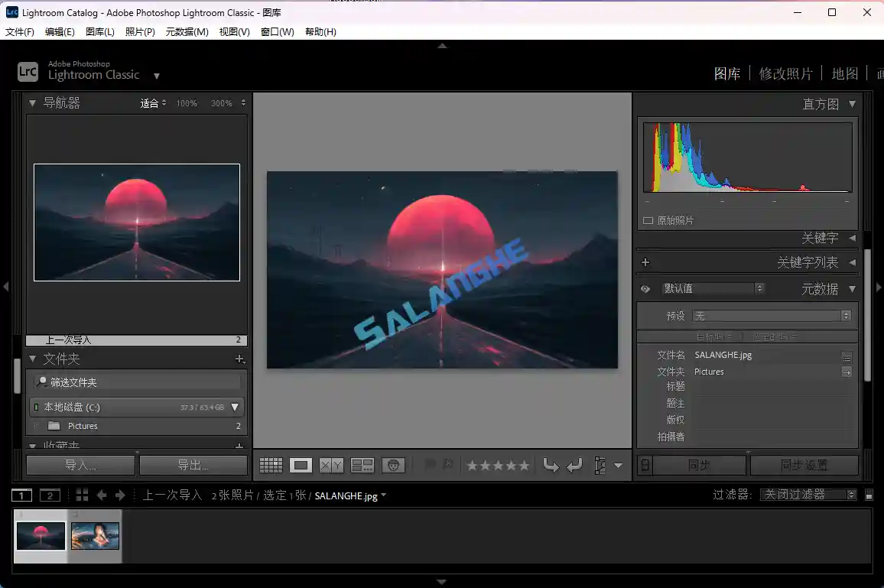Viewport: 884px width, 588px height.
Task: Select the second filmstrip thumbnail
Action: pos(95,535)
